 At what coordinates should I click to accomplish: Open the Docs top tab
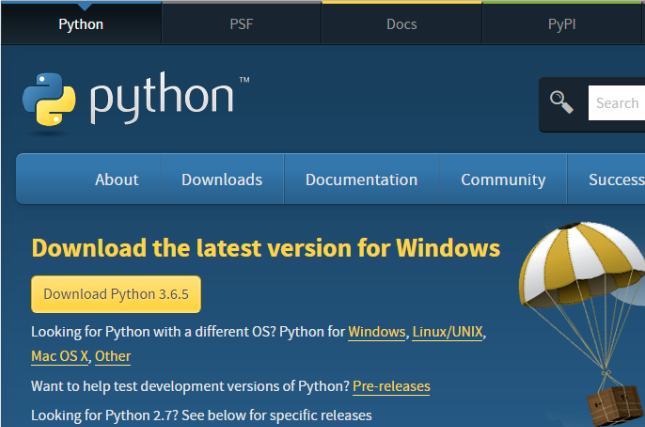pyautogui.click(x=401, y=24)
